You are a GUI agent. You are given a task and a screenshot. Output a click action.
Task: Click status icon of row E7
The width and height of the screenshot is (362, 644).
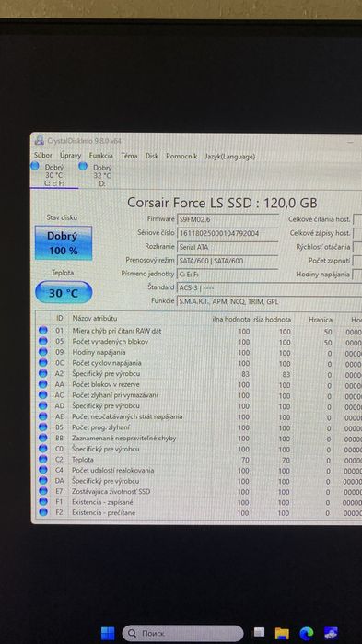pos(43,491)
